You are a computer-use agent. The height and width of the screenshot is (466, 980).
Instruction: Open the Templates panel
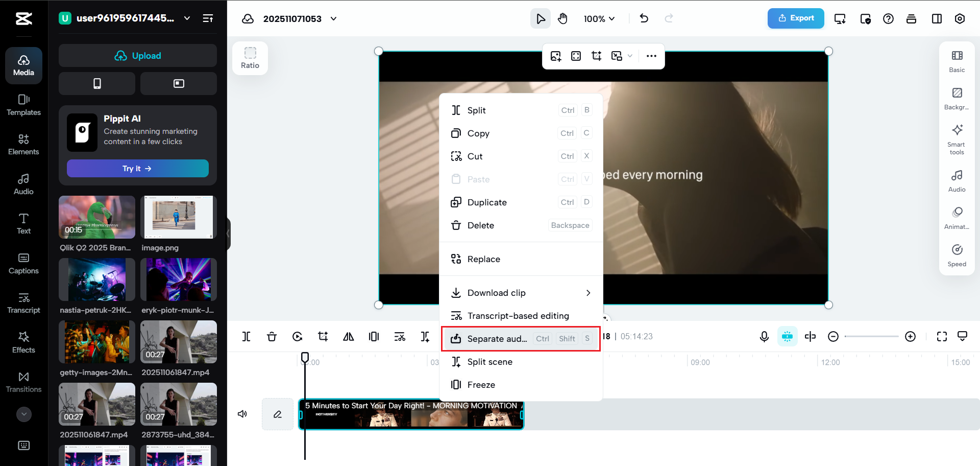coord(23,105)
